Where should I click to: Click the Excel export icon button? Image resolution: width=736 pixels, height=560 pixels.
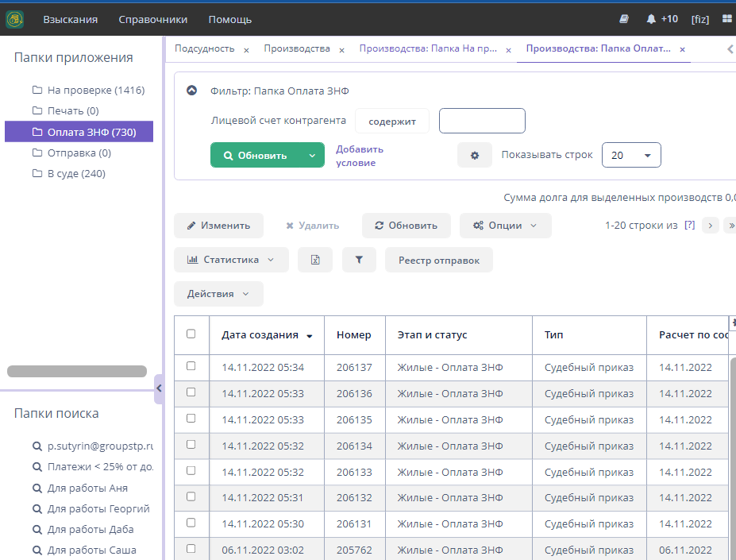coord(315,260)
